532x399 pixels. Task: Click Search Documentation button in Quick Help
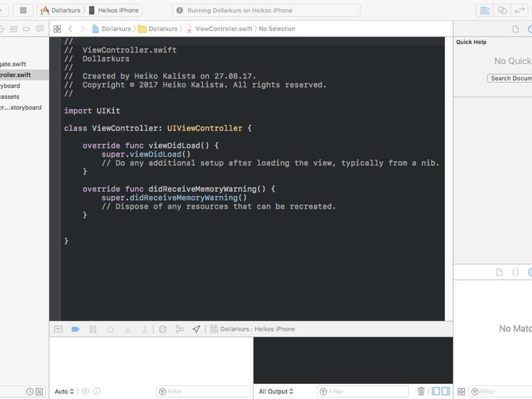point(510,78)
